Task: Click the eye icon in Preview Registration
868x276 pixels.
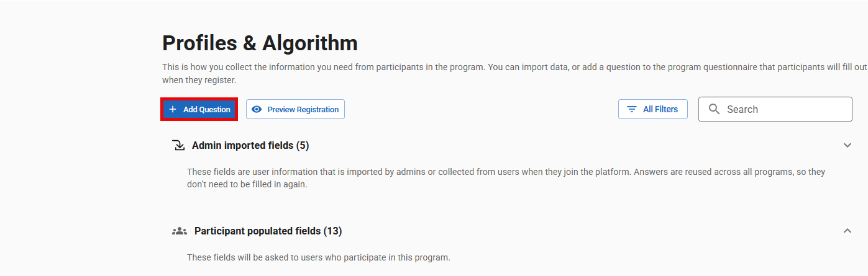Action: pos(257,109)
